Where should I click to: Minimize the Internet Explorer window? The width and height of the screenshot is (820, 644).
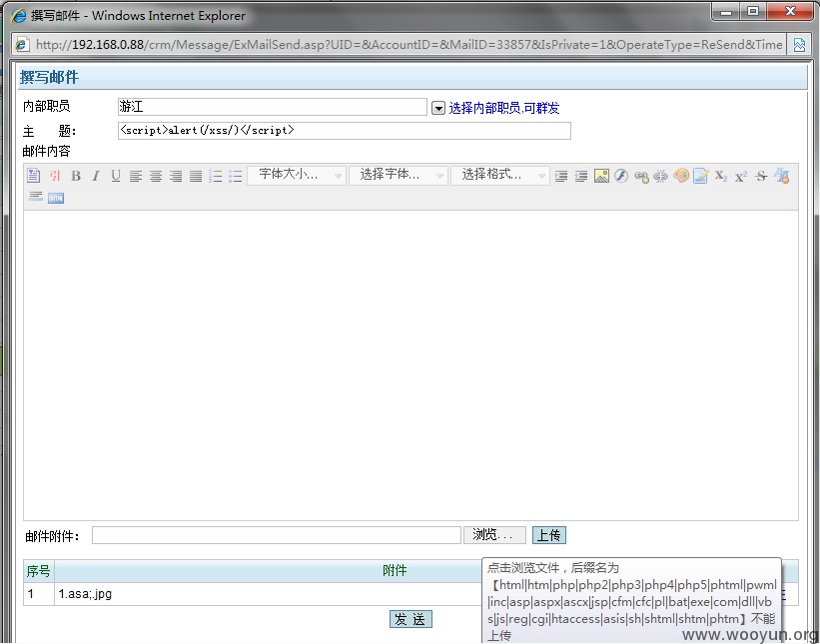(x=726, y=11)
